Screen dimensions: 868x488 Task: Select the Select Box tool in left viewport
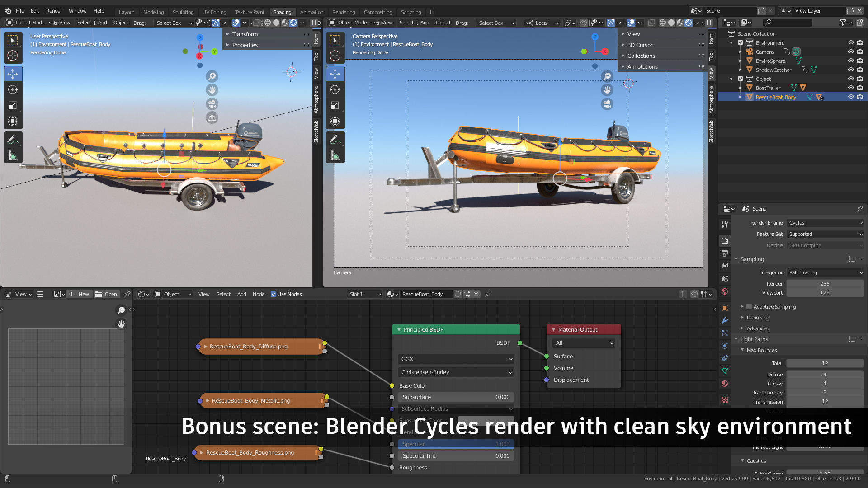click(13, 40)
